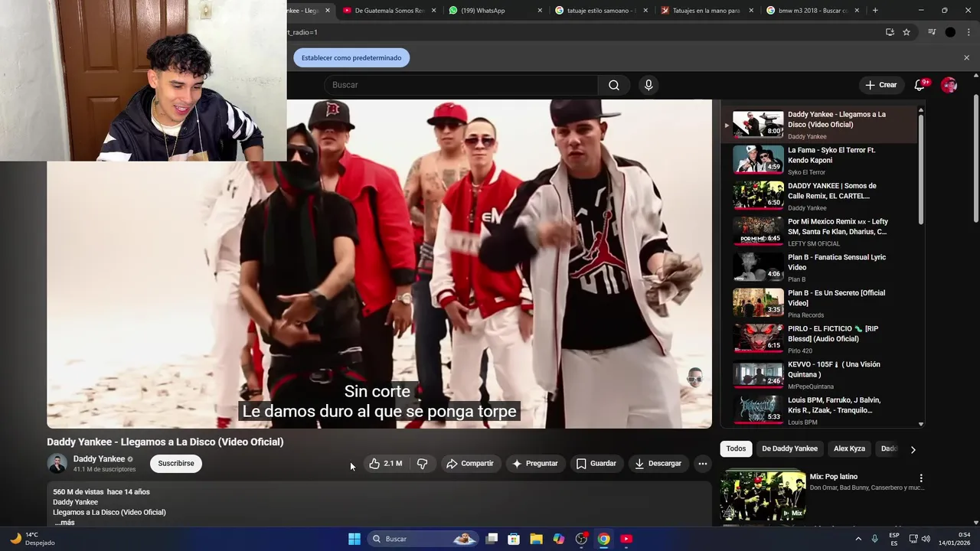Open red YouTube app in taskbar
Image resolution: width=980 pixels, height=551 pixels.
tap(626, 539)
